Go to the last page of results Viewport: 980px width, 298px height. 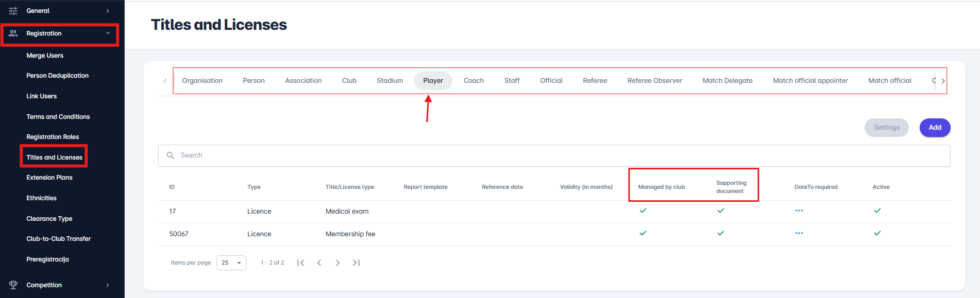pos(356,263)
